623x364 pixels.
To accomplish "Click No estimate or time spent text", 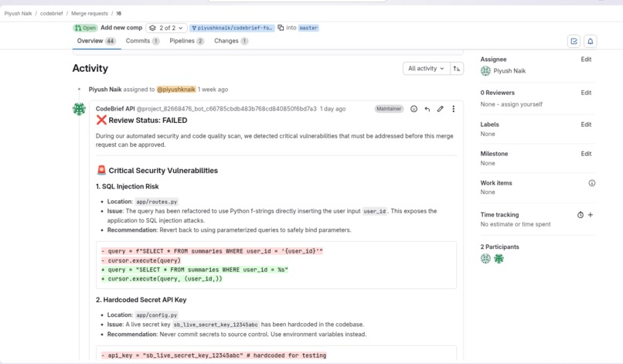I will [x=516, y=224].
